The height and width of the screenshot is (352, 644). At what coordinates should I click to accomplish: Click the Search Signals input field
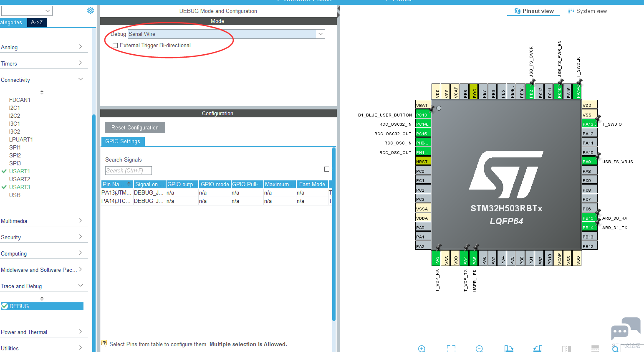click(129, 170)
